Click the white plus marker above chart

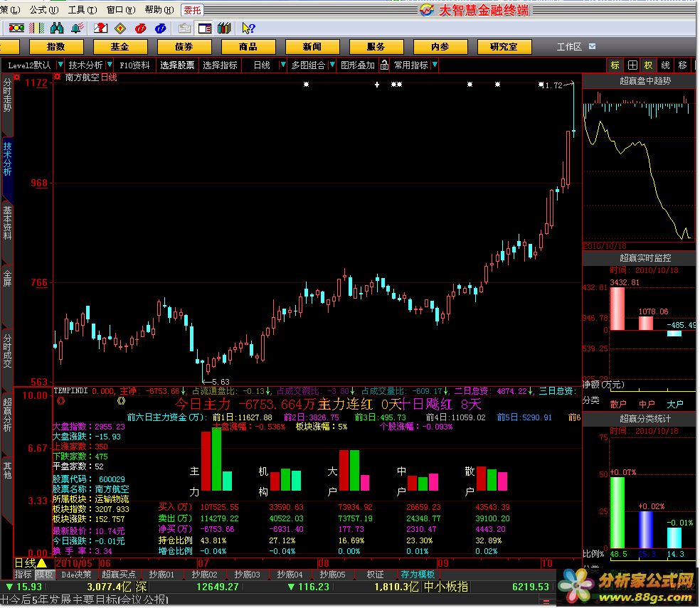pyautogui.click(x=377, y=85)
